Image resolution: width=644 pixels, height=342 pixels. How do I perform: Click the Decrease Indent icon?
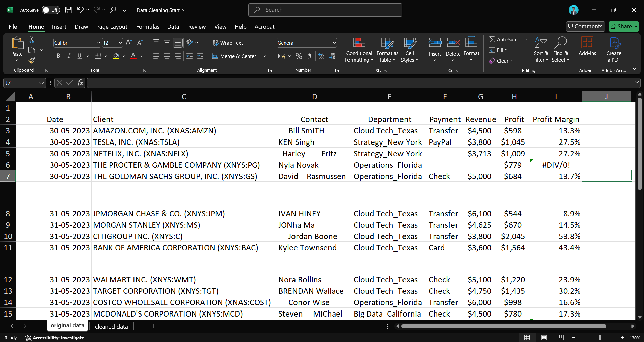coord(190,56)
